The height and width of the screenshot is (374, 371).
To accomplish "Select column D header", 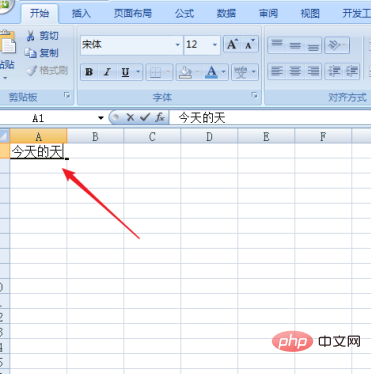I will (209, 136).
